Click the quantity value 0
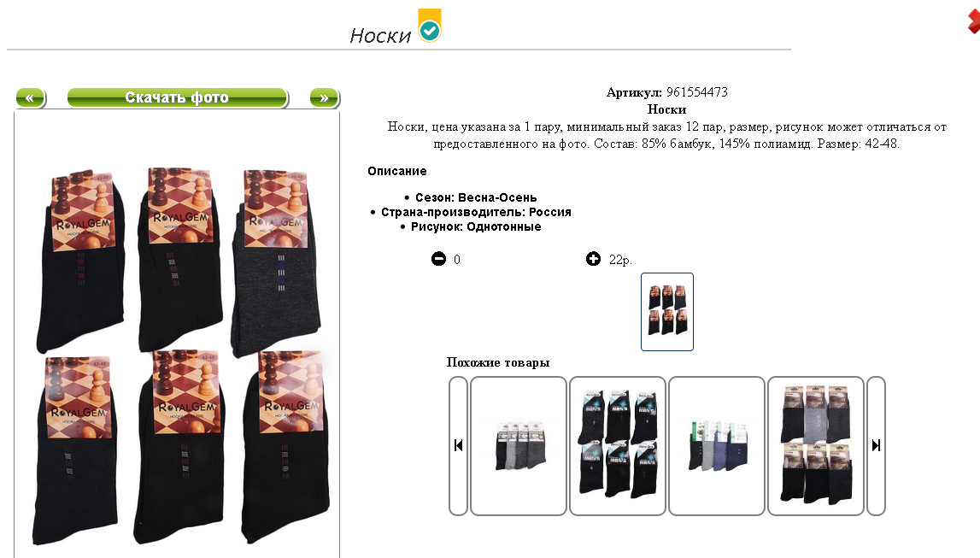Image resolution: width=980 pixels, height=558 pixels. (457, 260)
